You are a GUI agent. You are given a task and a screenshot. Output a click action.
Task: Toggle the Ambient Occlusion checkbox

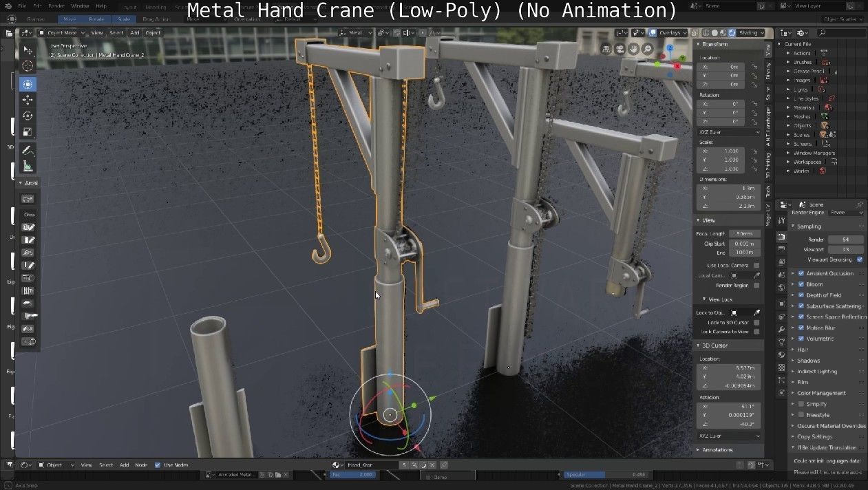click(x=801, y=273)
